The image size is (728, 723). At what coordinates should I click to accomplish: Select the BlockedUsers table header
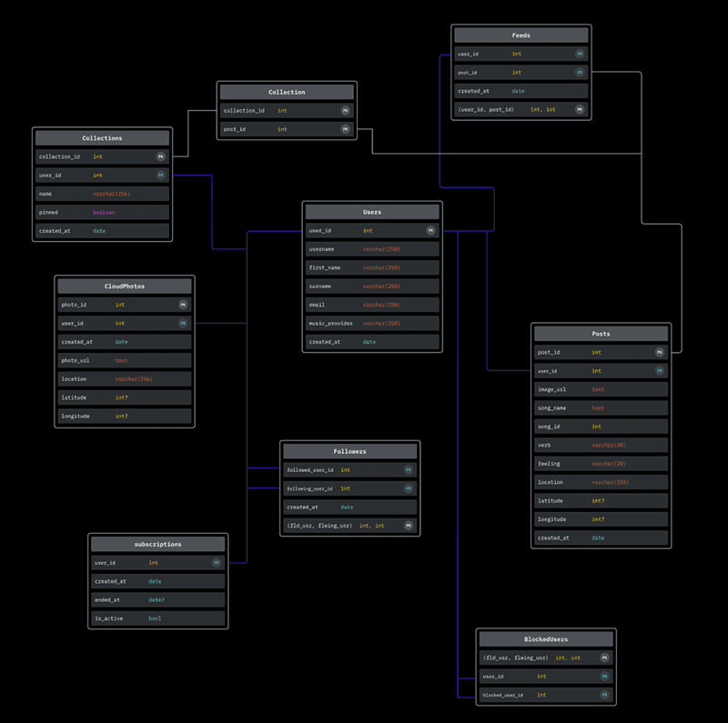[x=546, y=639]
